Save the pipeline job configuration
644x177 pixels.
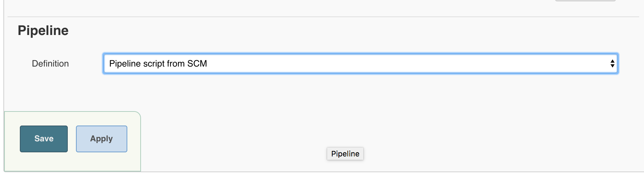coord(44,139)
